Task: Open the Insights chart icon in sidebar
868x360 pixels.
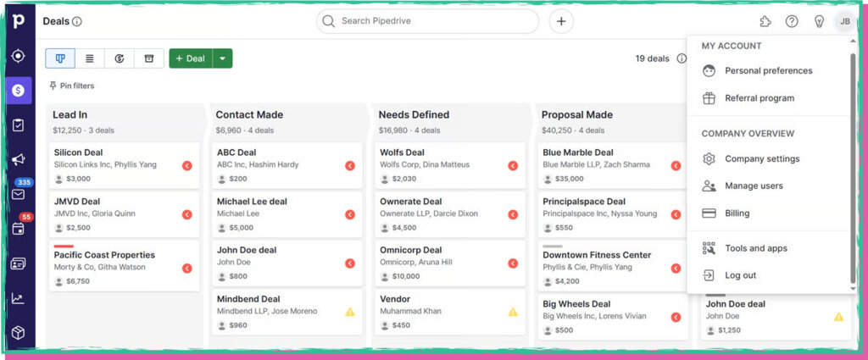Action: point(19,299)
